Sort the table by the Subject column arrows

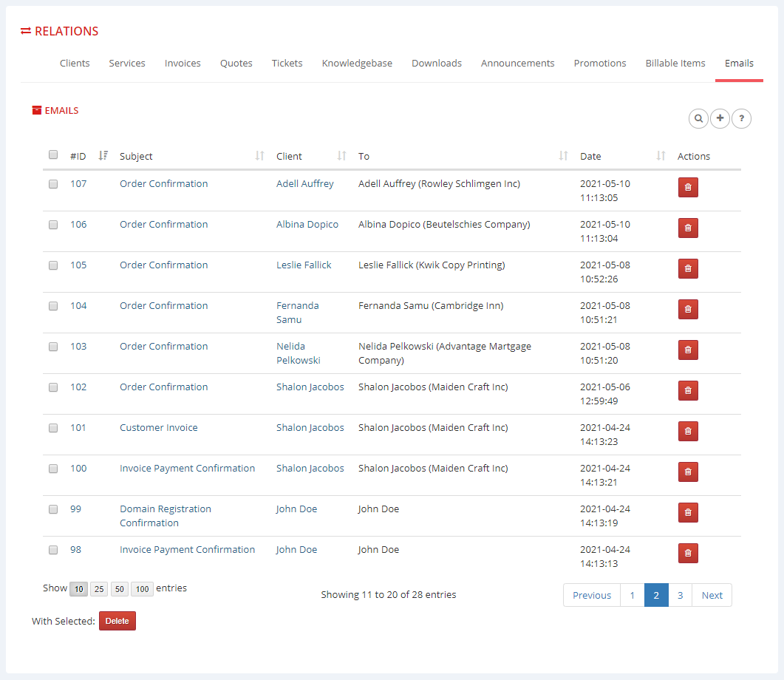tap(259, 155)
